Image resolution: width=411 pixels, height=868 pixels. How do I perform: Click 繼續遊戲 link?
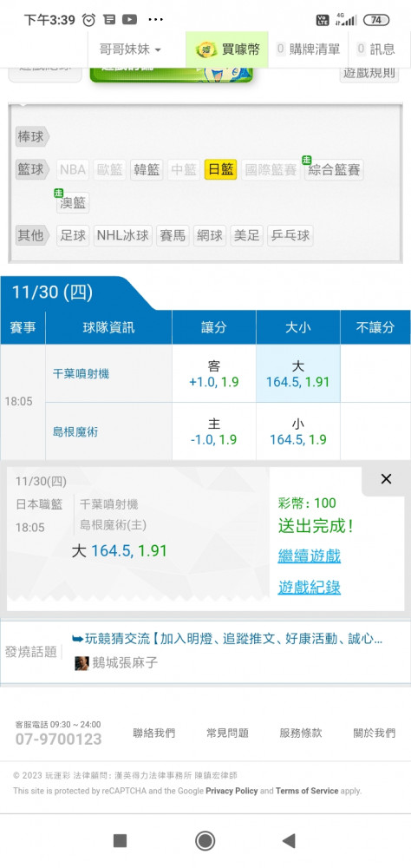click(x=310, y=556)
